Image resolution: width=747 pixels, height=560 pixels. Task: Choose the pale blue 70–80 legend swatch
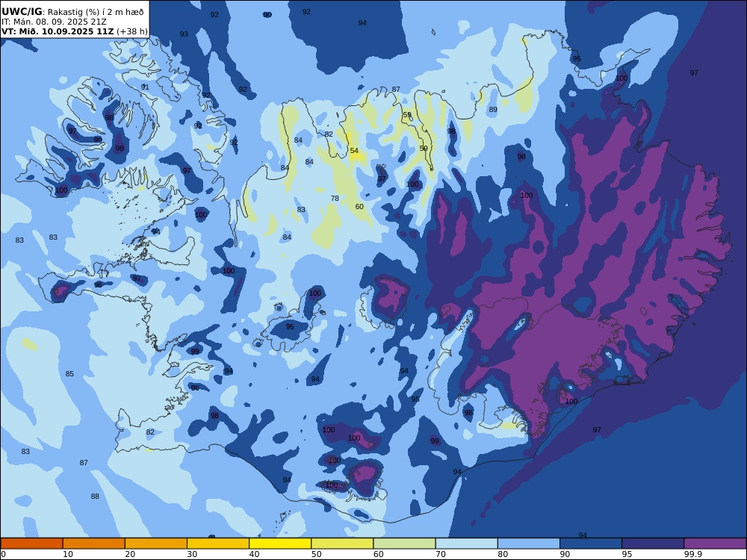[467, 544]
